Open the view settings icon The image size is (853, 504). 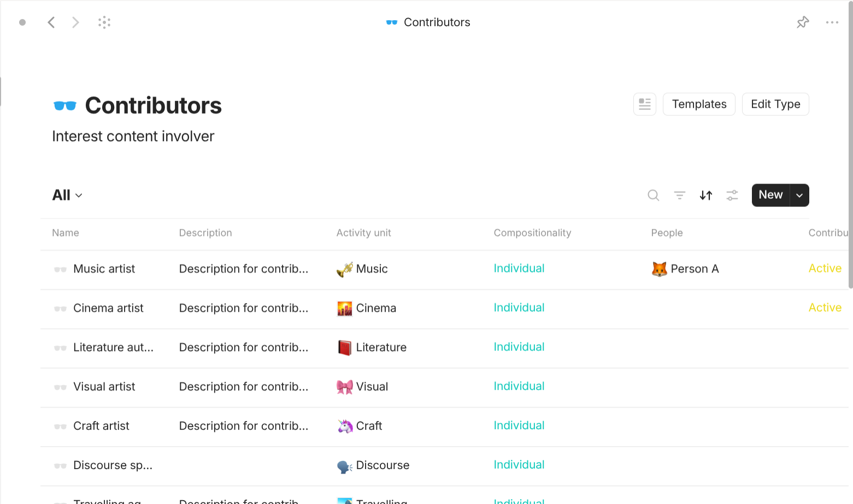pyautogui.click(x=732, y=195)
